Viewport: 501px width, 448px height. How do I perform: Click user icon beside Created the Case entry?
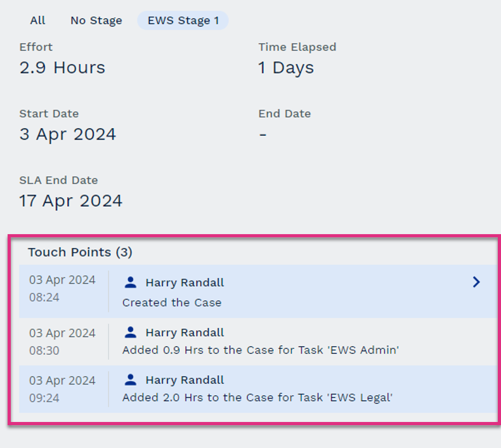pos(131,282)
